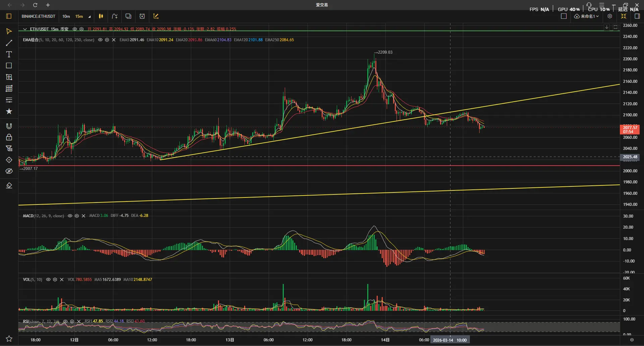Image resolution: width=644 pixels, height=346 pixels.
Task: Hide the EMA组合 indicator with eye icon
Action: coord(100,40)
